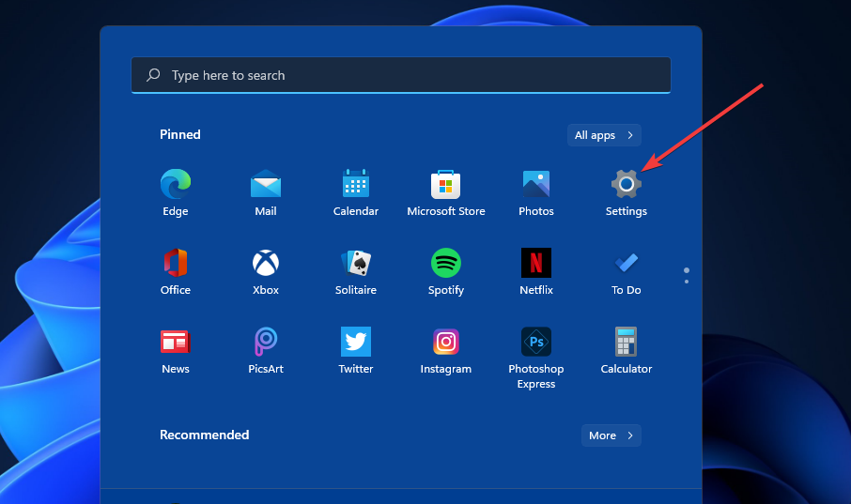Open the Calculator app
Viewport: 851px width, 504px height.
tap(627, 342)
